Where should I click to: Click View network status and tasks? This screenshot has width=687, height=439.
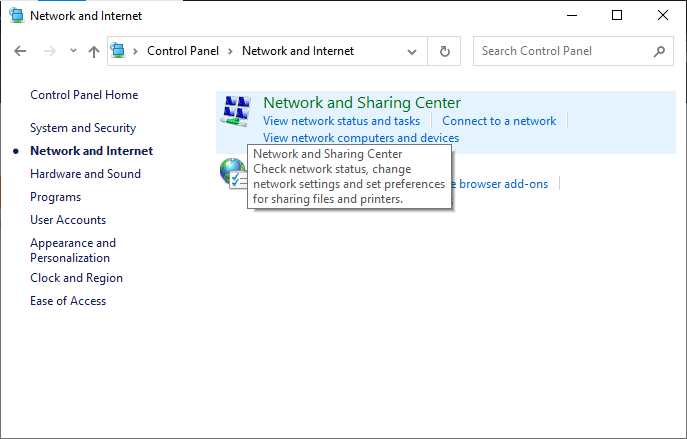click(341, 121)
